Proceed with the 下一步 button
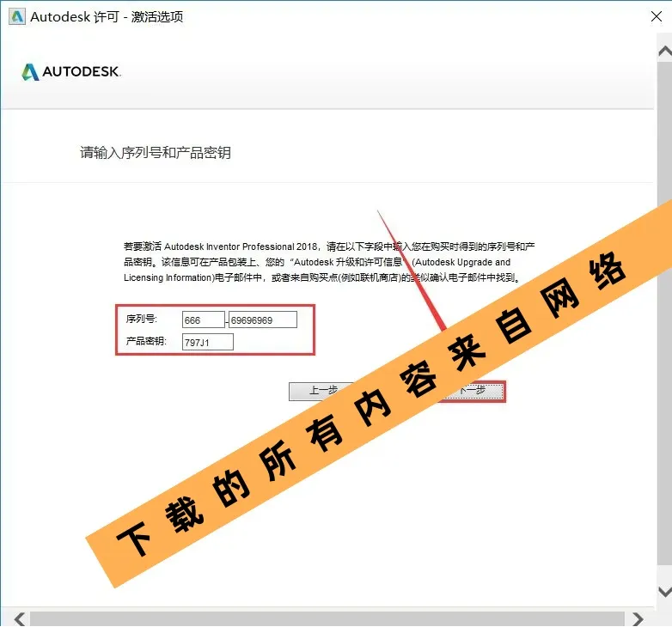The height and width of the screenshot is (627, 672). pyautogui.click(x=472, y=391)
